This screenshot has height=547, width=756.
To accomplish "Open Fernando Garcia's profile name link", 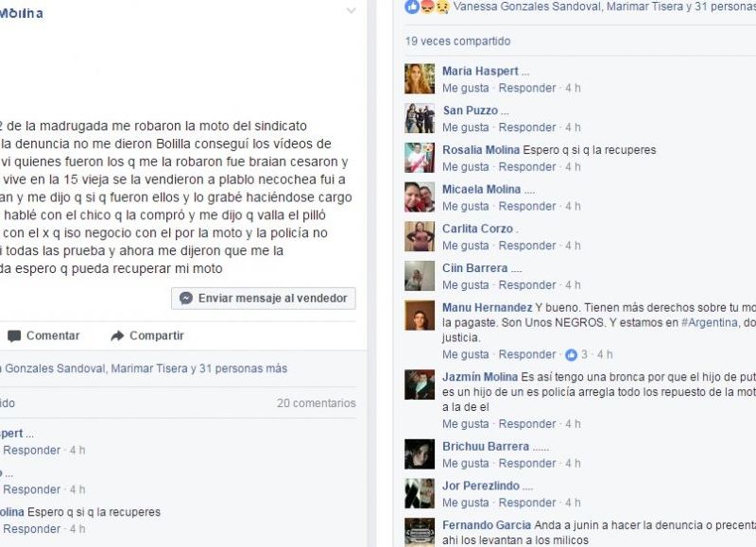I will pos(487,525).
